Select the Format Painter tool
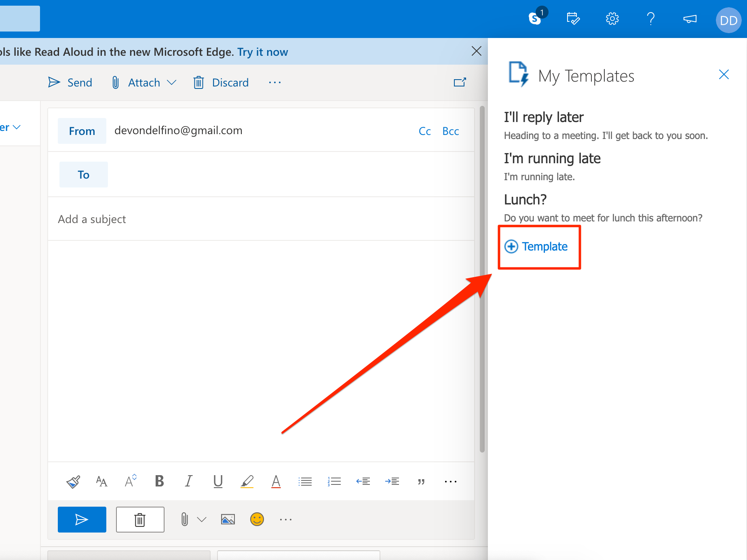Viewport: 747px width, 560px height. point(73,481)
